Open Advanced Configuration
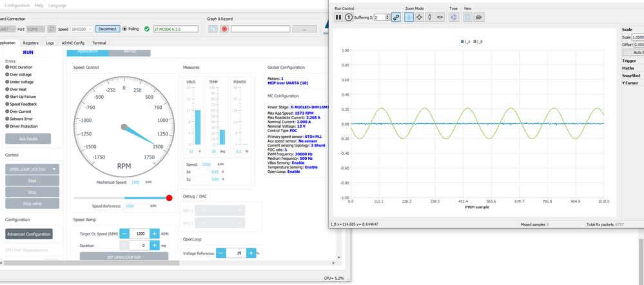The width and height of the screenshot is (644, 285). [29, 234]
